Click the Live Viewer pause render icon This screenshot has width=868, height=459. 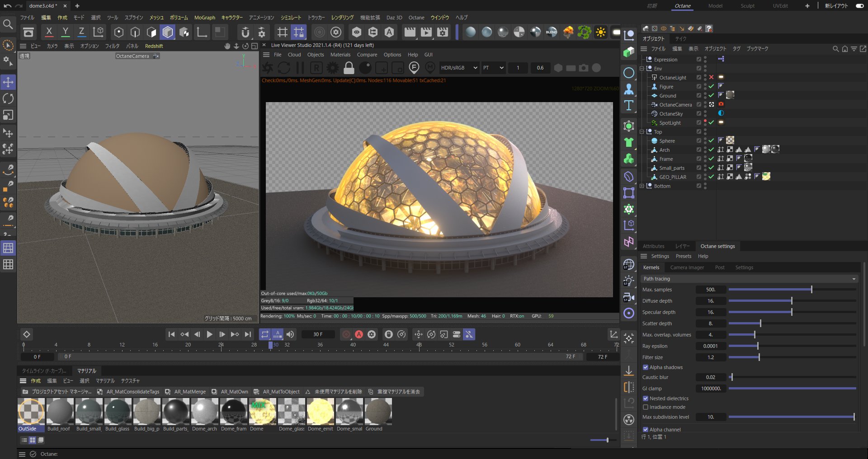[300, 68]
